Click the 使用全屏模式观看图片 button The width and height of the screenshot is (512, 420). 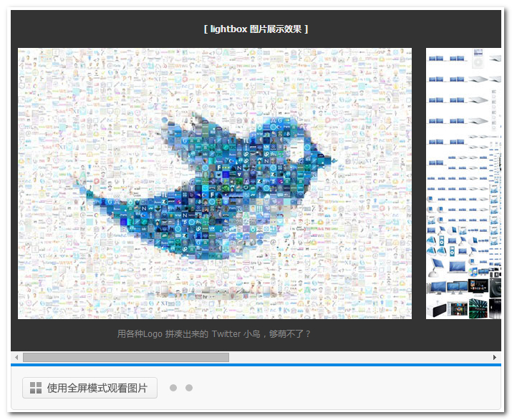click(x=90, y=388)
